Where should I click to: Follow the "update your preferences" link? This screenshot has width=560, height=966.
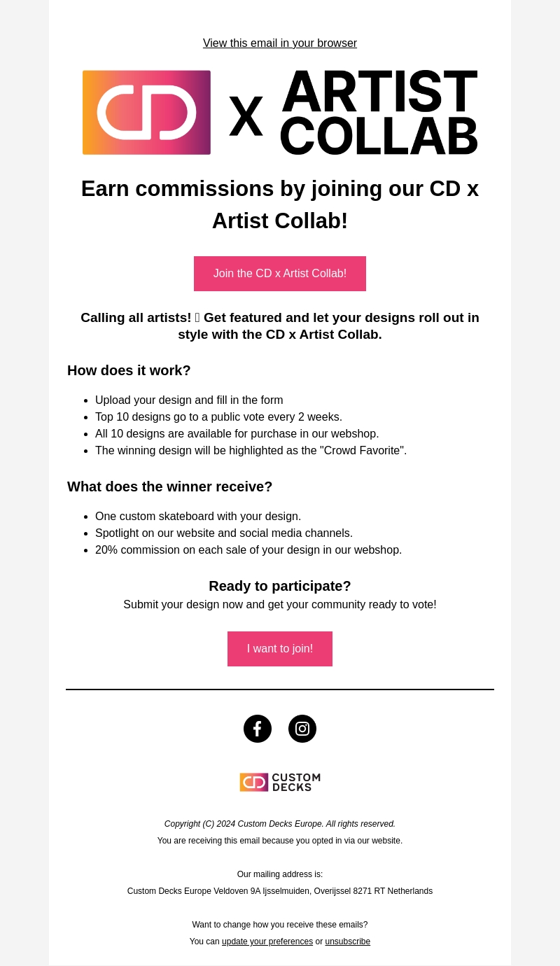pos(267,941)
